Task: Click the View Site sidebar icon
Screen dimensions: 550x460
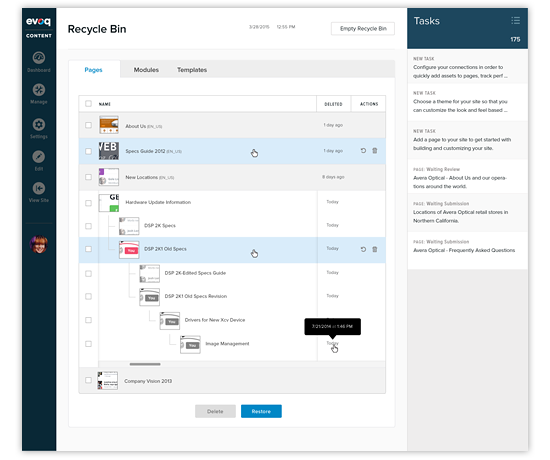Action: pos(39,188)
